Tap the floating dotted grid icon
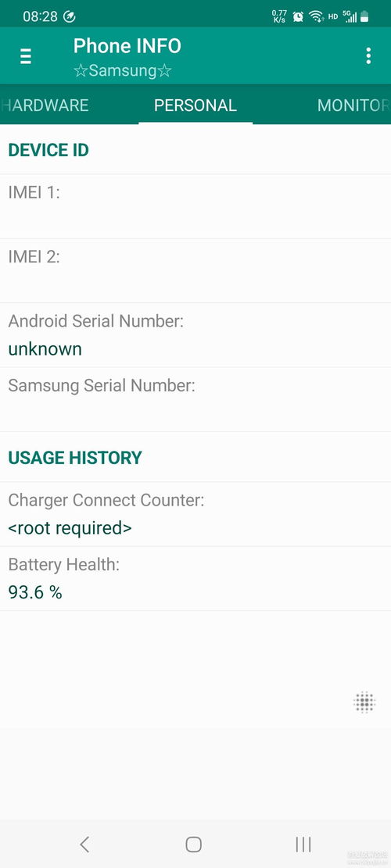 [364, 702]
